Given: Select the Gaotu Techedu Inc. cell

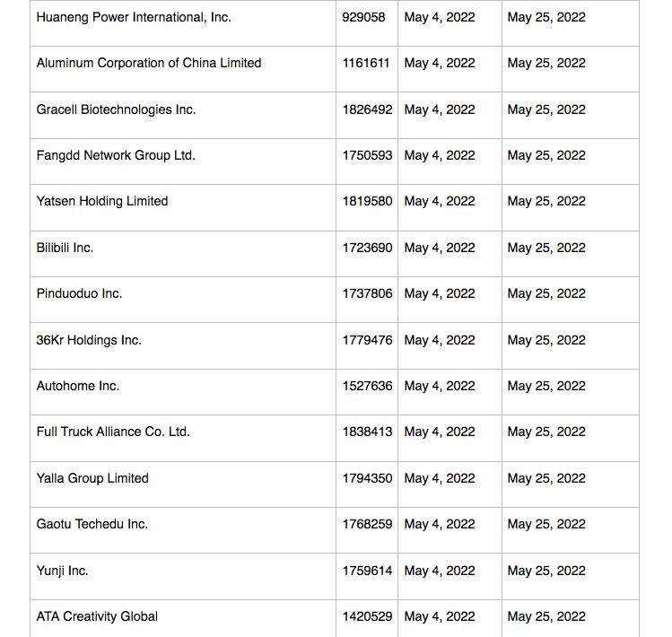Looking at the screenshot, I should click(92, 524).
